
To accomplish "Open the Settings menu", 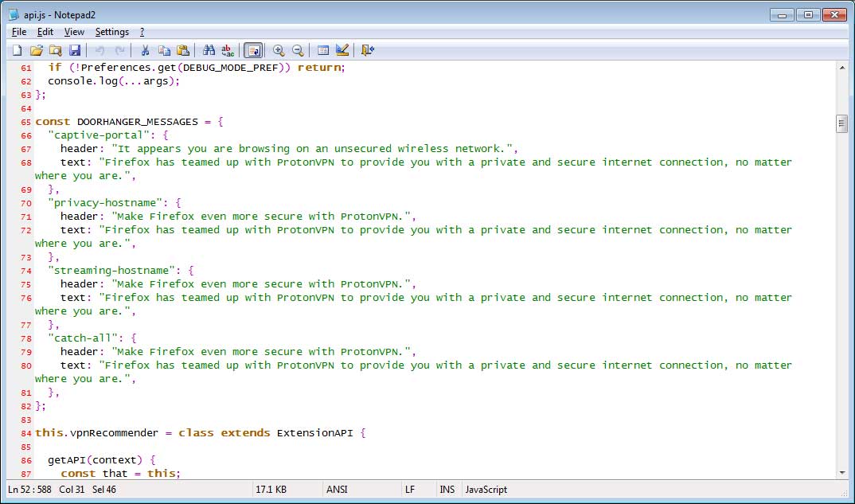I will 111,32.
